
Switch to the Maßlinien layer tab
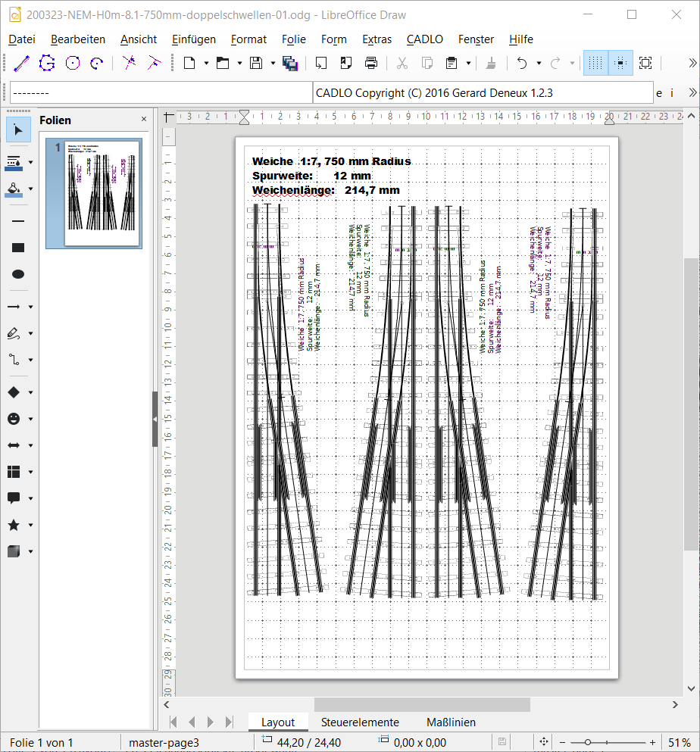coord(451,722)
